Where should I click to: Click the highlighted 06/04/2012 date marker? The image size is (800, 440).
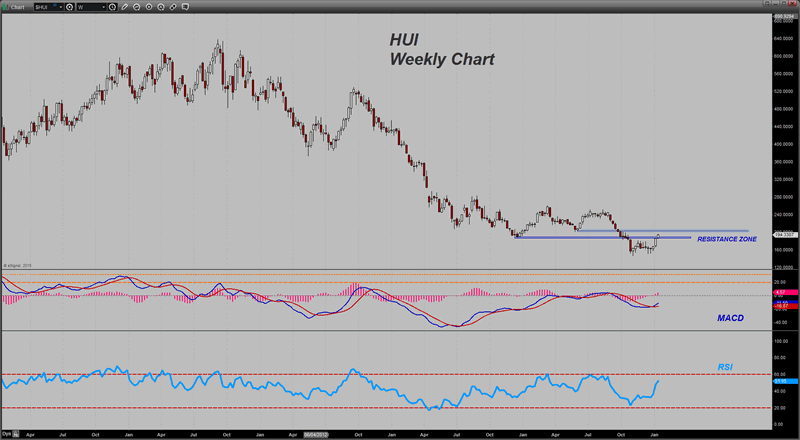click(x=316, y=435)
